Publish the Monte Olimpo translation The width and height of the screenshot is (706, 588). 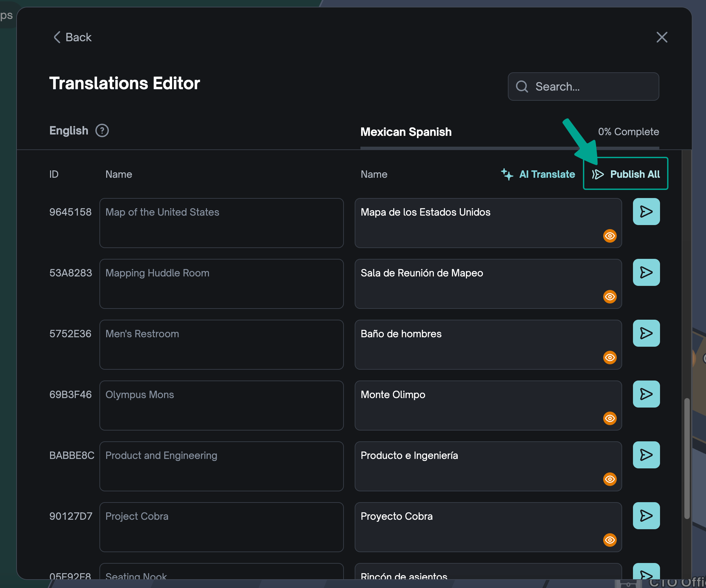click(x=646, y=394)
